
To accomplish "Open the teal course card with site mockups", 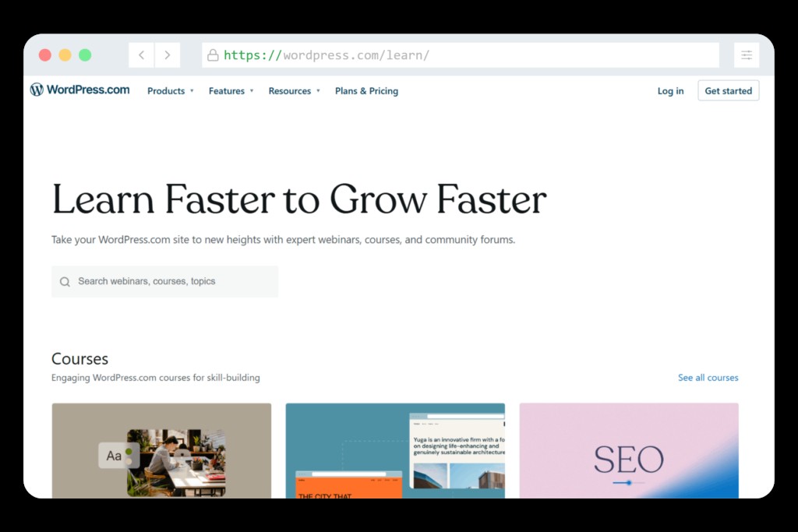I will [x=395, y=451].
